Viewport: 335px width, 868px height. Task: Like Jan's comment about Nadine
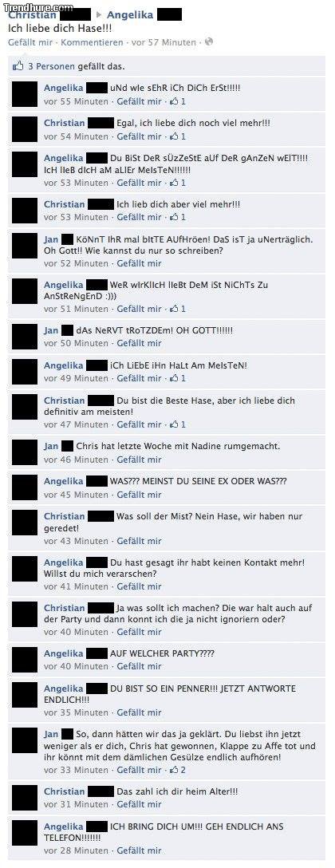click(139, 460)
